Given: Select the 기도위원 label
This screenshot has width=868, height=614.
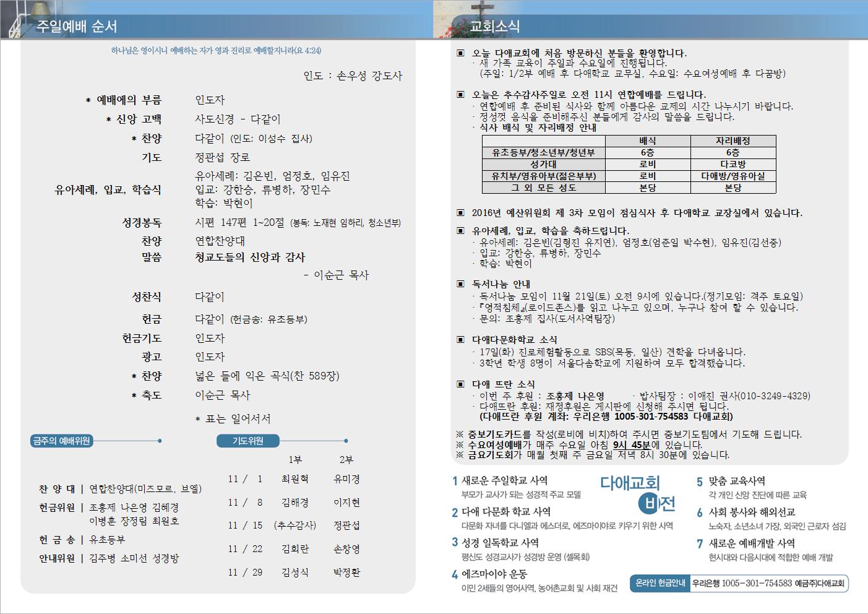Looking at the screenshot, I should [x=248, y=441].
